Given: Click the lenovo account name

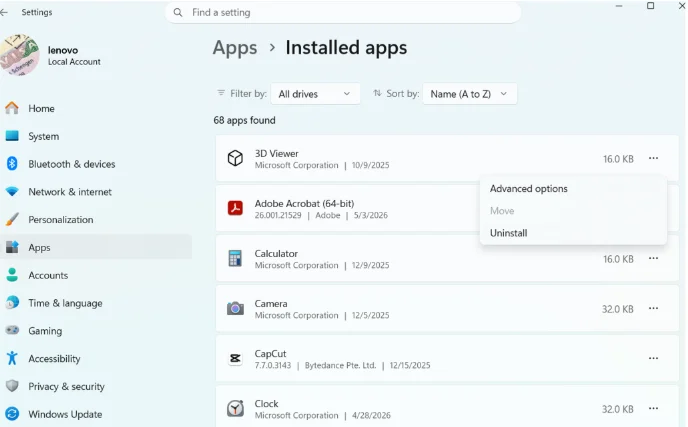Looking at the screenshot, I should tap(63, 50).
